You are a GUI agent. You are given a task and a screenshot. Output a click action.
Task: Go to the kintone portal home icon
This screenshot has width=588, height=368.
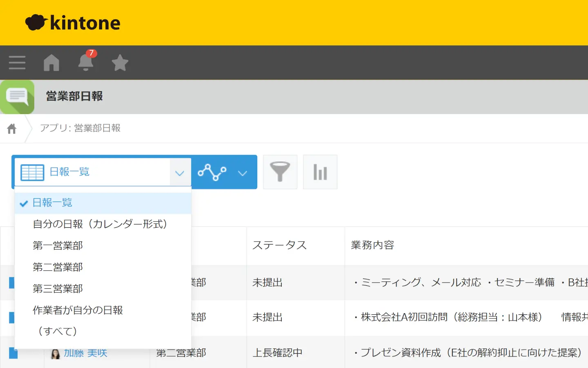pyautogui.click(x=51, y=63)
